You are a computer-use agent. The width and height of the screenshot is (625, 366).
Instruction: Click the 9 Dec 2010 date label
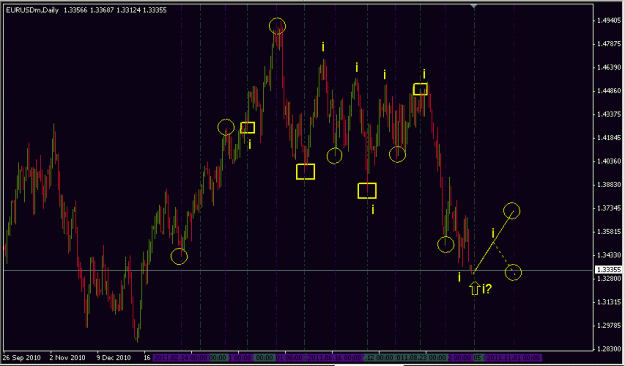pyautogui.click(x=114, y=358)
